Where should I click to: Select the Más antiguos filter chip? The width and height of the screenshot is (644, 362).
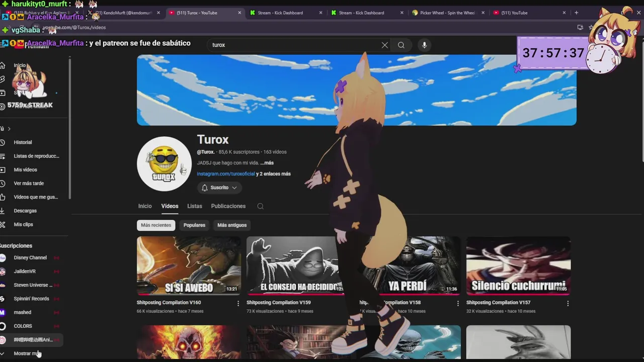[232, 225]
